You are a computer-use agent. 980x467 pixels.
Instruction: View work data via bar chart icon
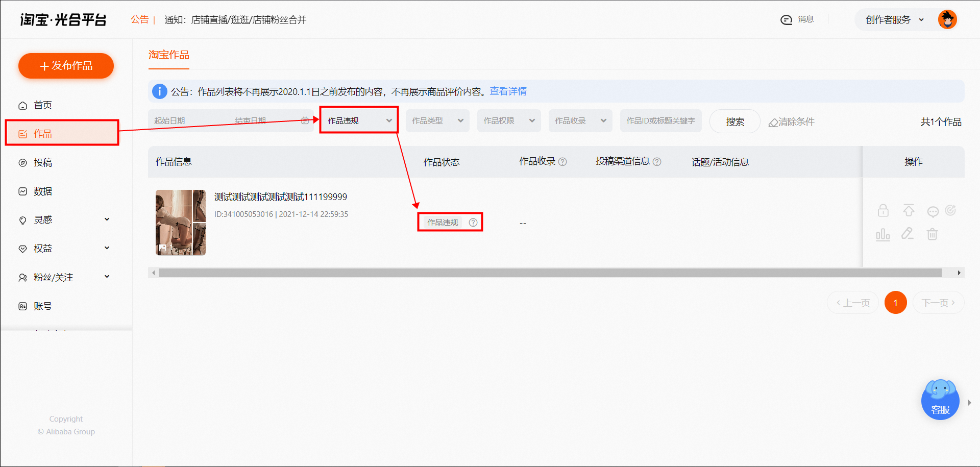coord(883,234)
